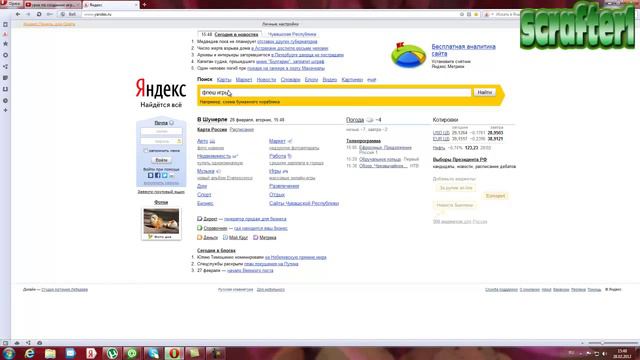Log in with the Facebook icon
This screenshot has width=640, height=360.
pyautogui.click(x=158, y=176)
